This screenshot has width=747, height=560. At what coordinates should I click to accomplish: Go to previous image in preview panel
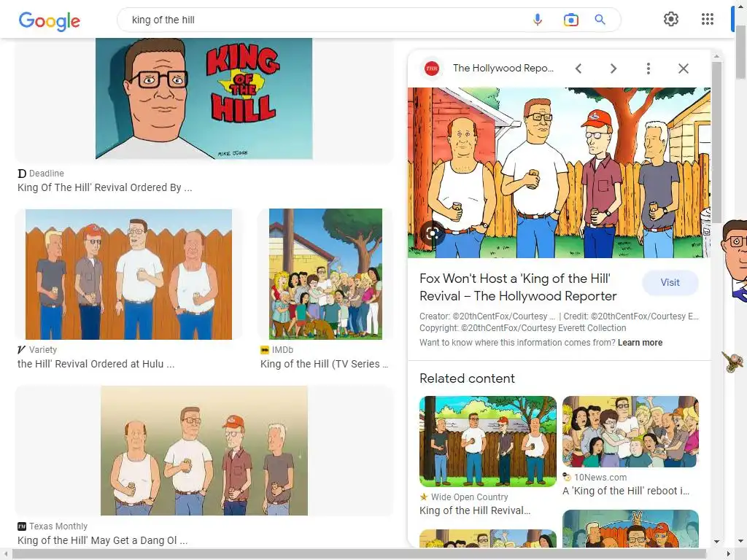(578, 69)
